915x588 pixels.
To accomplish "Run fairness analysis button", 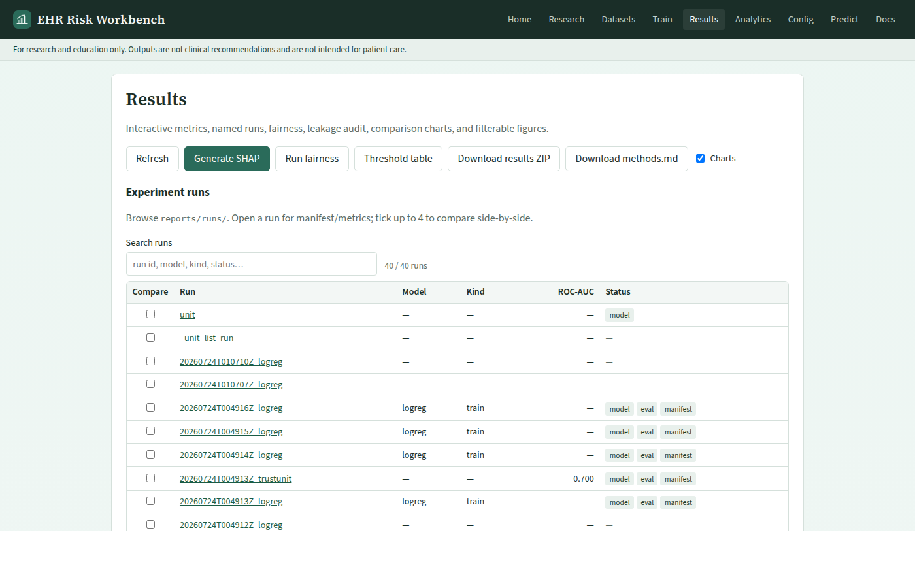I will tap(312, 159).
